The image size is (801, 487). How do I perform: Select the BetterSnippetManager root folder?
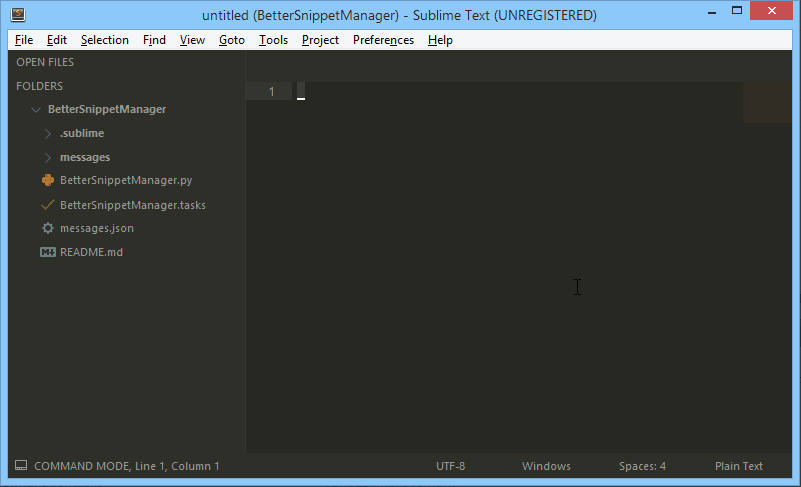pos(107,109)
